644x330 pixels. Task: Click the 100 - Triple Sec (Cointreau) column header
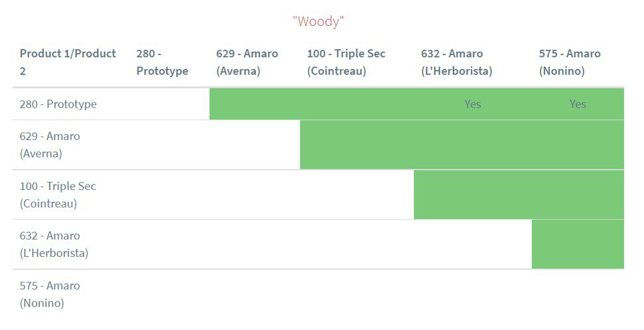click(x=346, y=62)
